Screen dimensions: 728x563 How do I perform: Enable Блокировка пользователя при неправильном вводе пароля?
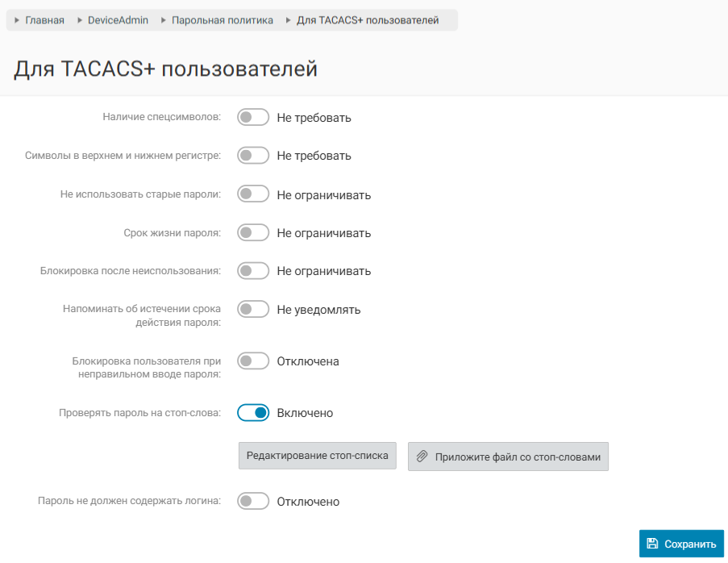pyautogui.click(x=252, y=361)
